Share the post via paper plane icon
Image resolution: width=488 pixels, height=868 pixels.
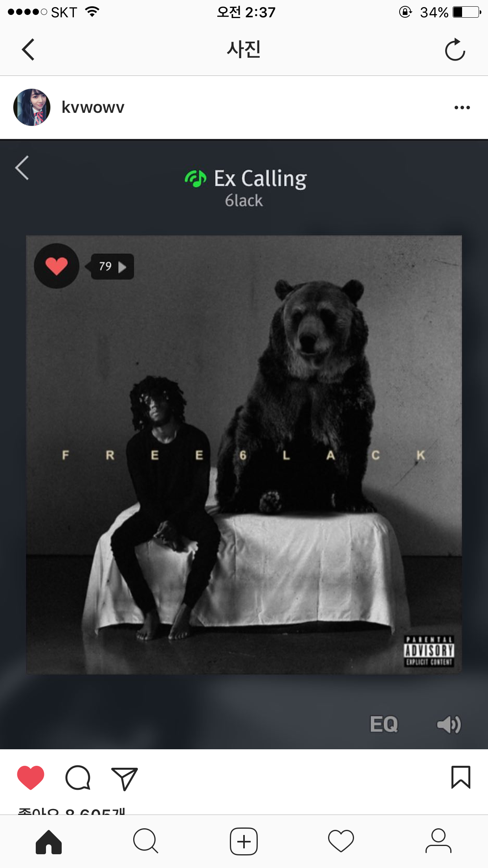pos(125,778)
